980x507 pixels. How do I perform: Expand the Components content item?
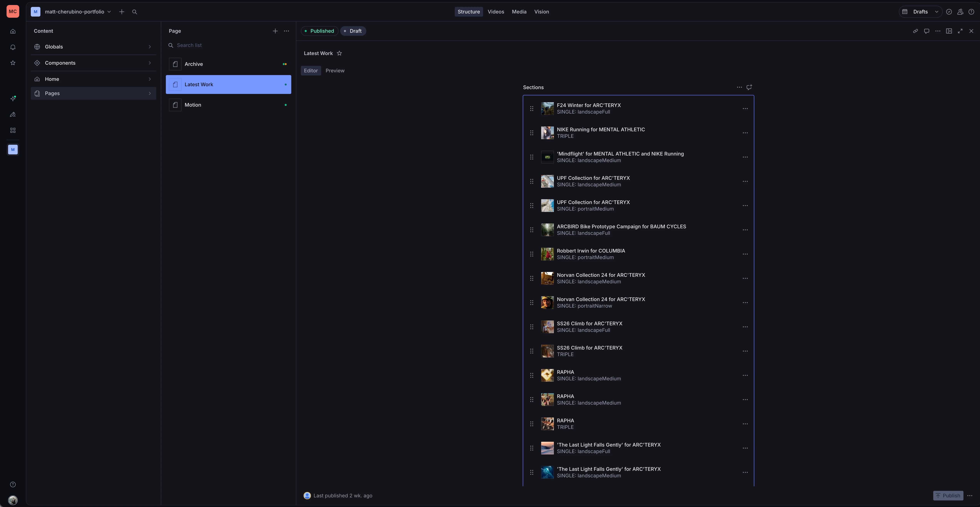[x=93, y=63]
